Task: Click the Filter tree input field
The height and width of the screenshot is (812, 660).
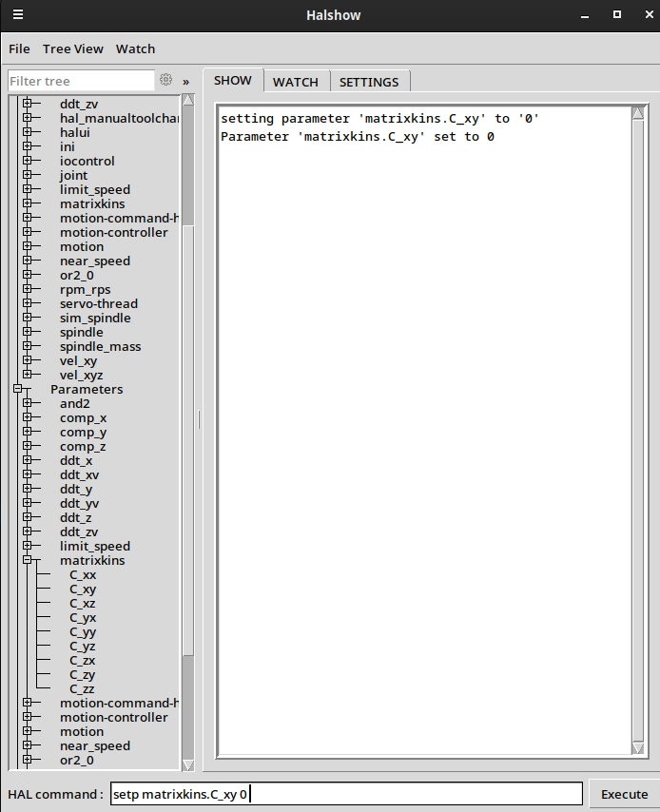Action: tap(81, 81)
